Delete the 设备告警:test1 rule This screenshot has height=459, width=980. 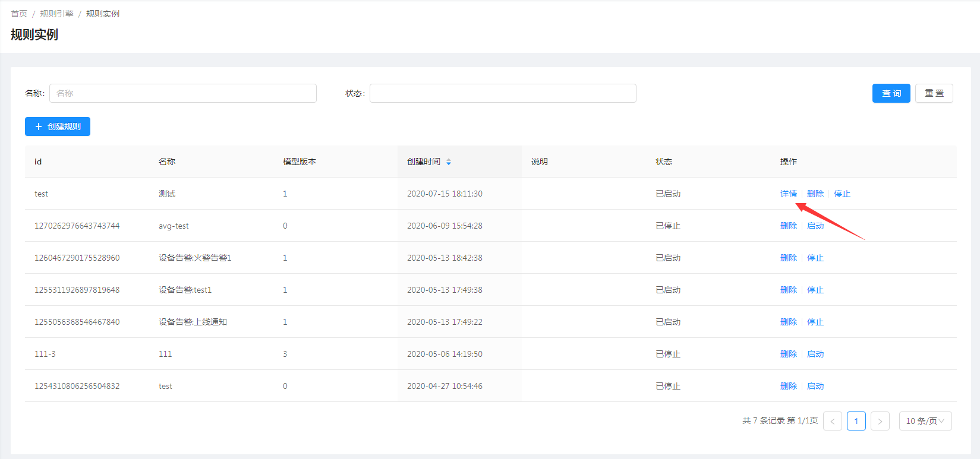point(788,290)
